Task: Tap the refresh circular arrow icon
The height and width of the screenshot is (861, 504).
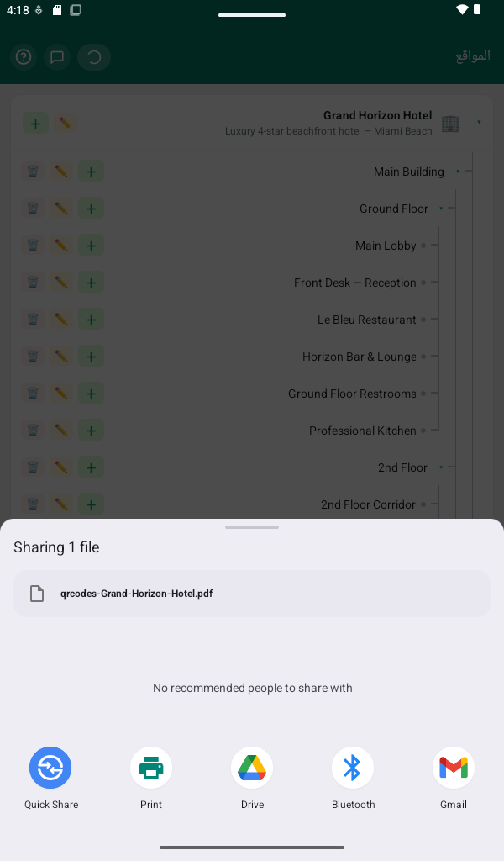Action: pos(94,57)
